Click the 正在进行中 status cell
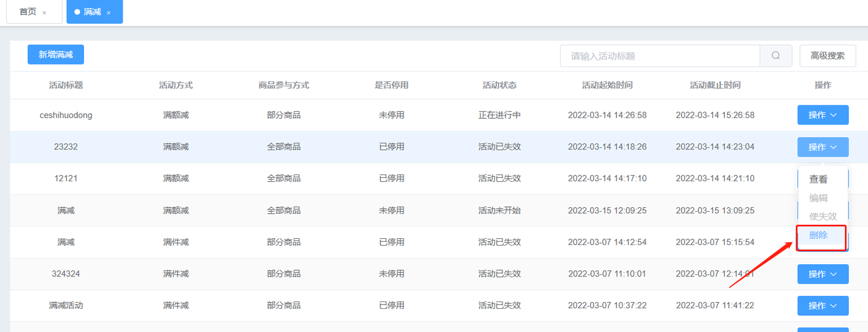 (499, 115)
